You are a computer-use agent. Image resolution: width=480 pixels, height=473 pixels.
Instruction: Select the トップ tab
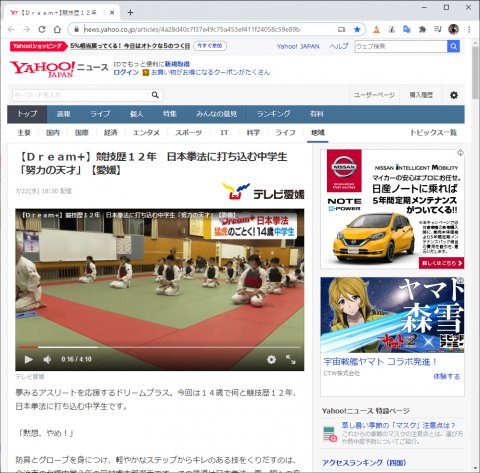(x=27, y=114)
